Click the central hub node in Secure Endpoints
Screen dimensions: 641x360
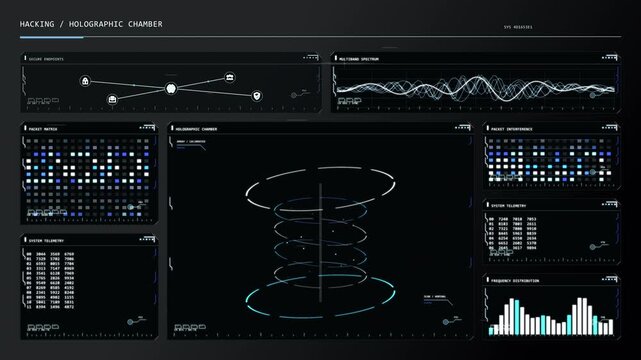171,88
